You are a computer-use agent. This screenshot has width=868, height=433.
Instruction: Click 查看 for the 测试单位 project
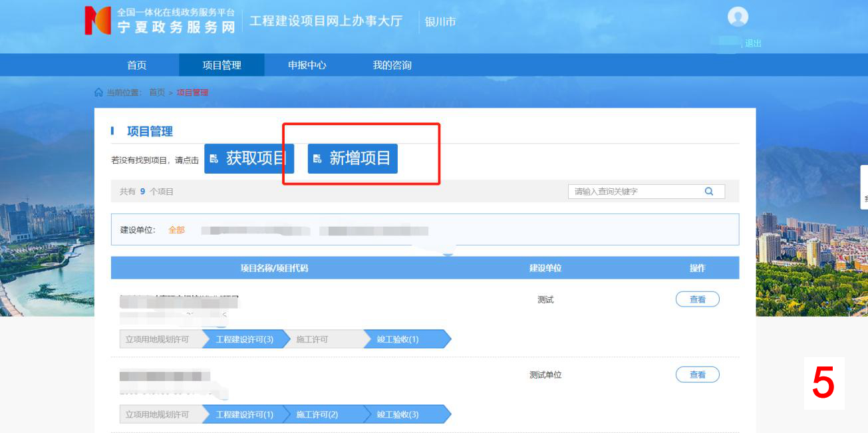(697, 374)
